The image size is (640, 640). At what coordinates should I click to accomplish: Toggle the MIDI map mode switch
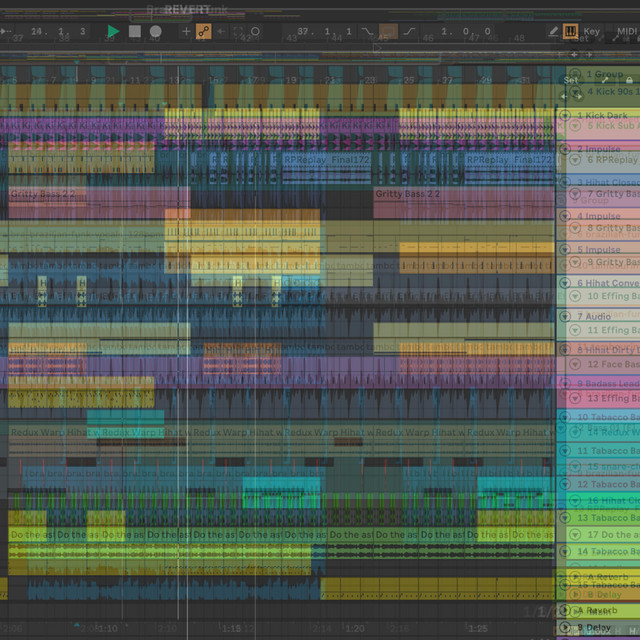point(627,32)
